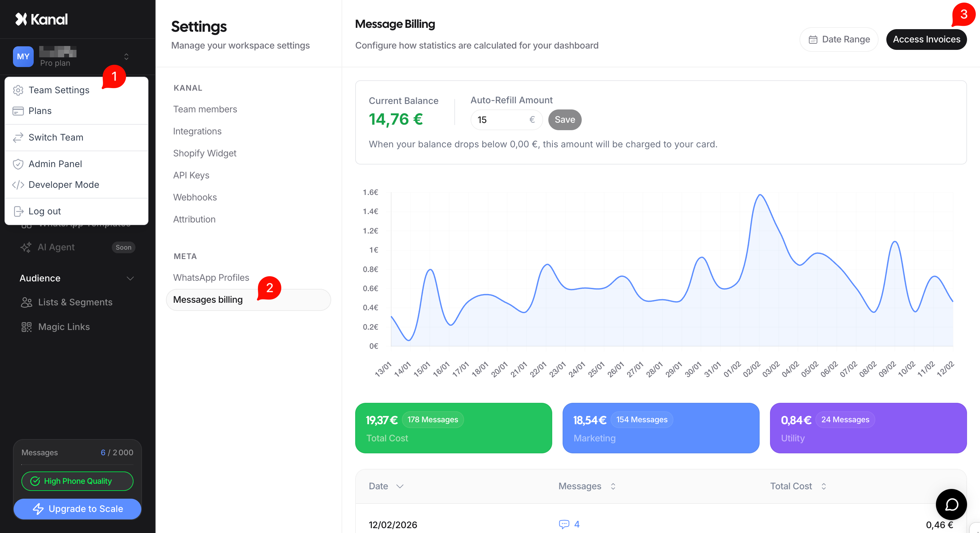Viewport: 980px width, 533px height.
Task: Sort by Messages column arrows
Action: pos(613,486)
